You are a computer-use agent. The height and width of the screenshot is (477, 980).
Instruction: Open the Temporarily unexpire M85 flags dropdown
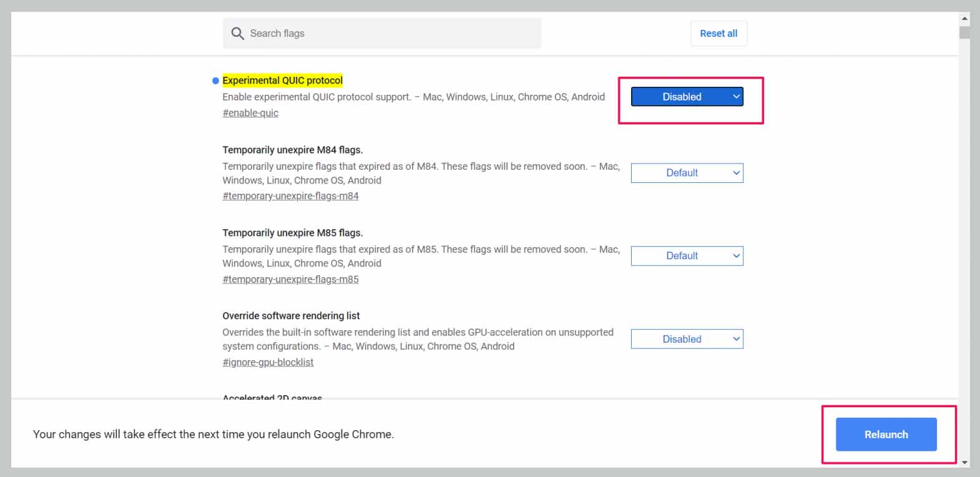[x=687, y=256]
